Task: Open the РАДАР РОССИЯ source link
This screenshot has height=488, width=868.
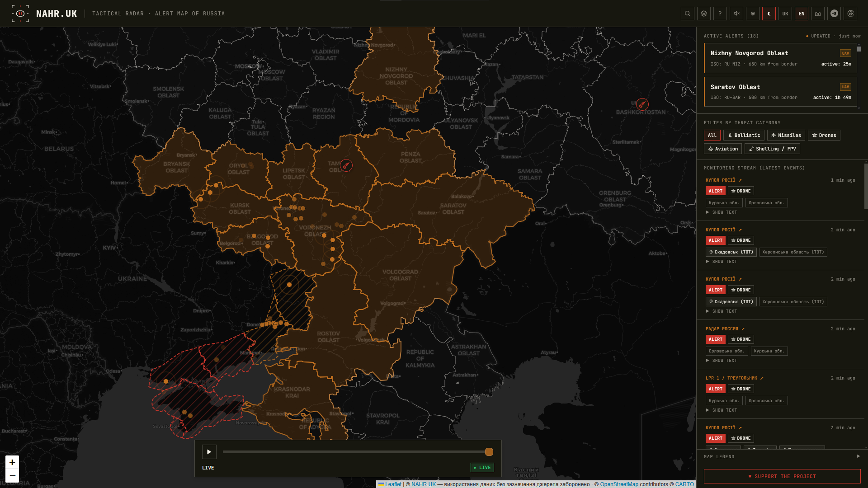Action: tap(725, 329)
